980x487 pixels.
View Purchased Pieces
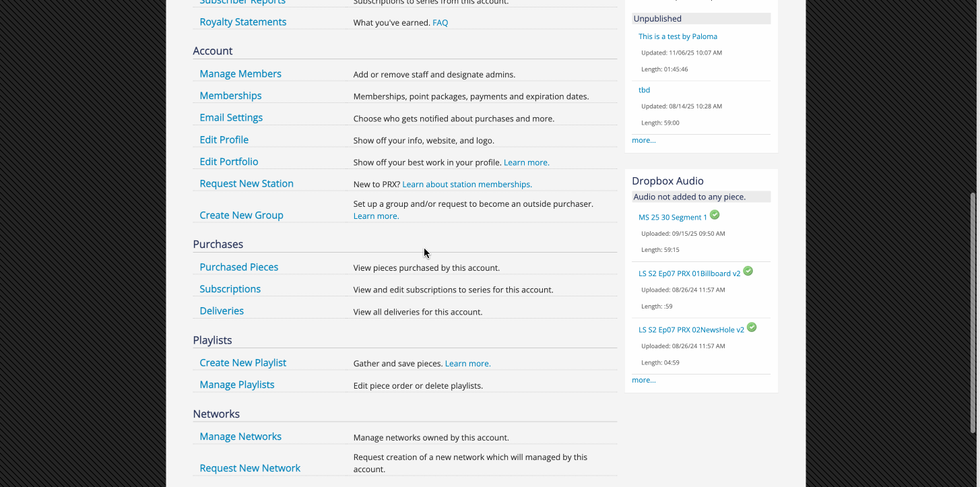pos(238,267)
